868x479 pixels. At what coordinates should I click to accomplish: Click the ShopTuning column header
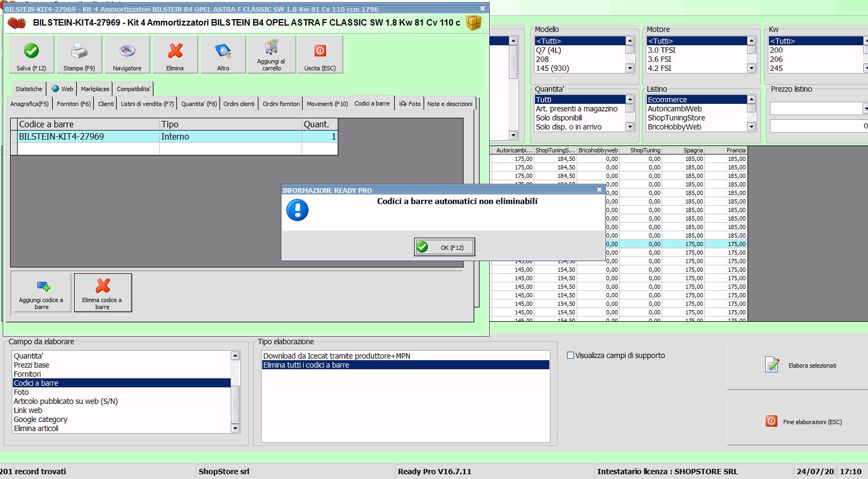[x=640, y=150]
